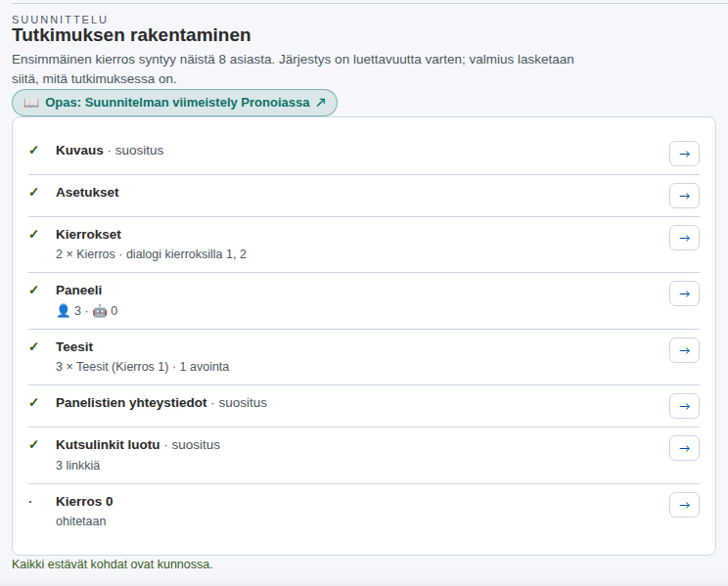Select the Kierrokset item label
Screen dimensions: 728x586
(x=88, y=235)
